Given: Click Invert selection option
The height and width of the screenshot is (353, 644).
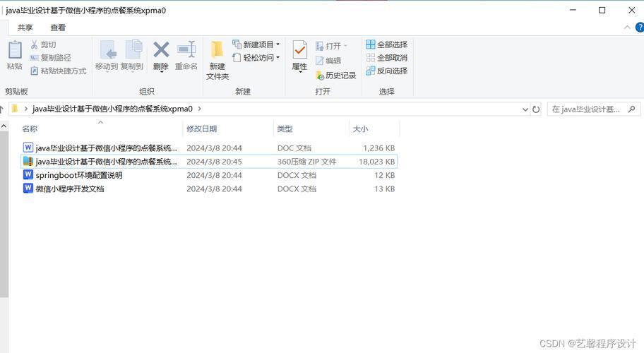Looking at the screenshot, I should [387, 71].
